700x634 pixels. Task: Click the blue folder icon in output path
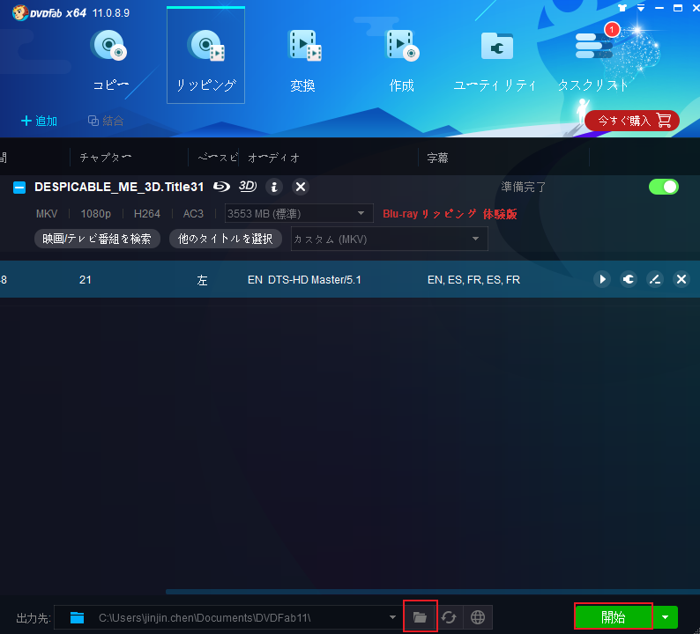pos(77,617)
